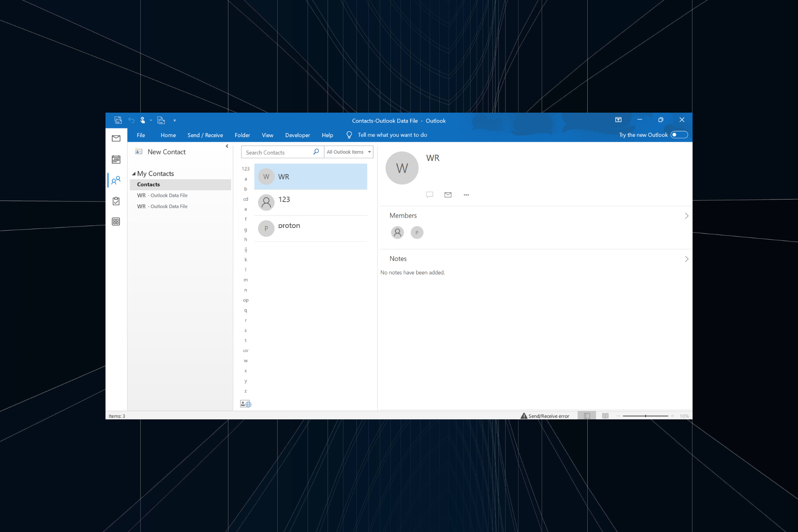Click the Calendar navigation icon
The image size is (798, 532).
[x=117, y=158]
